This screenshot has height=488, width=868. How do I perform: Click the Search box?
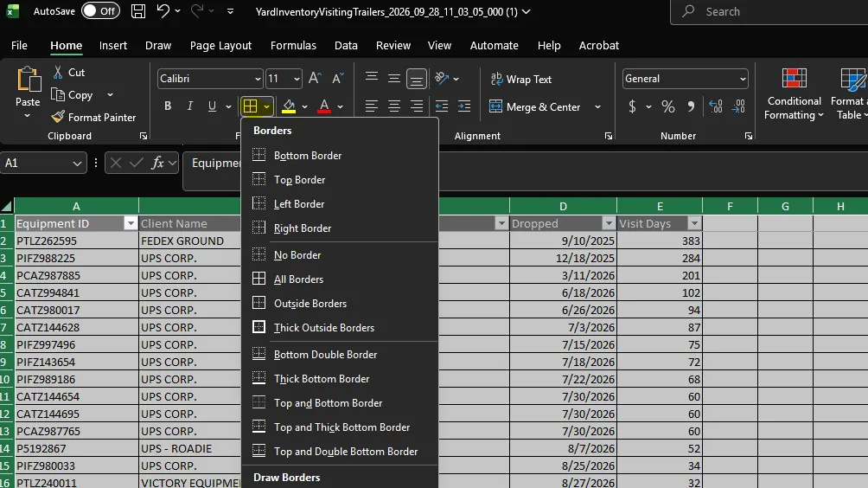(769, 11)
